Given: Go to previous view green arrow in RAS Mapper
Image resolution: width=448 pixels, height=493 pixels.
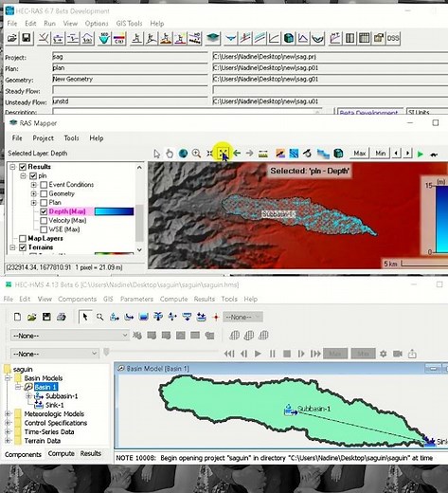Looking at the screenshot, I should click(x=237, y=154).
